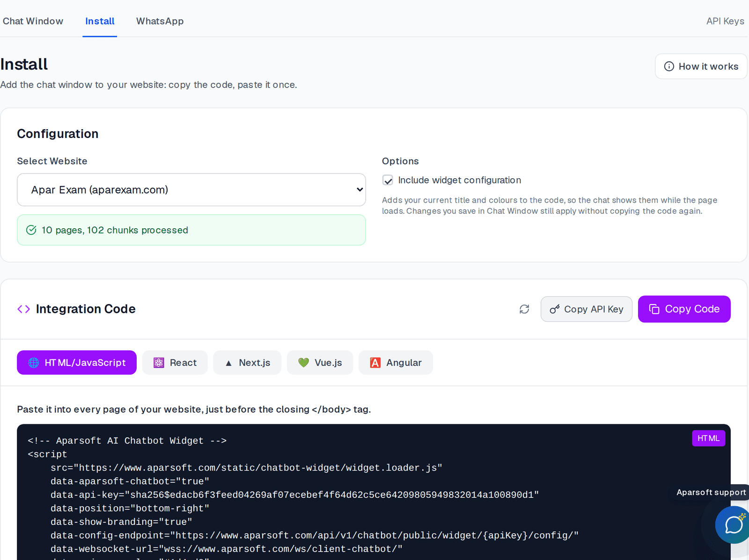Toggle Include widget configuration checkbox
749x560 pixels.
388,180
